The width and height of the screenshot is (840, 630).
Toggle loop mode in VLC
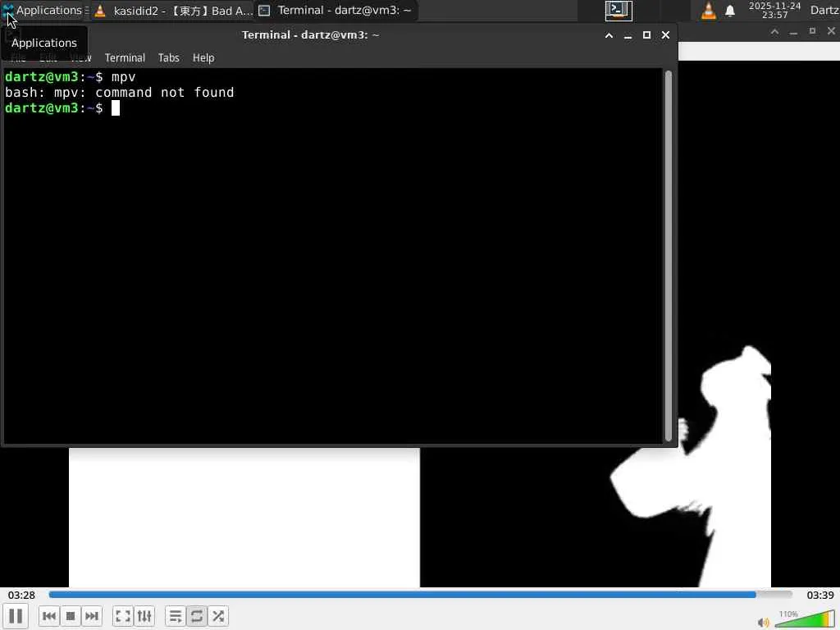point(197,616)
